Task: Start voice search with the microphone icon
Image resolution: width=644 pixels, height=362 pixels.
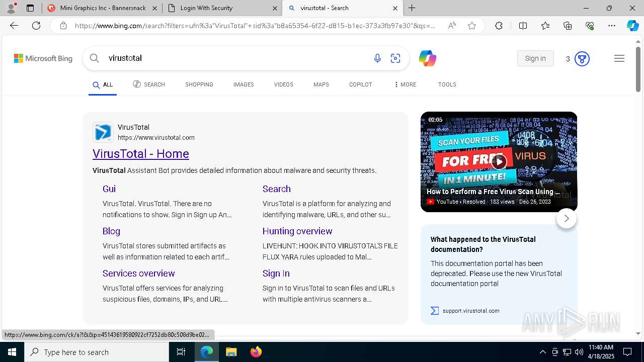Action: pyautogui.click(x=377, y=58)
